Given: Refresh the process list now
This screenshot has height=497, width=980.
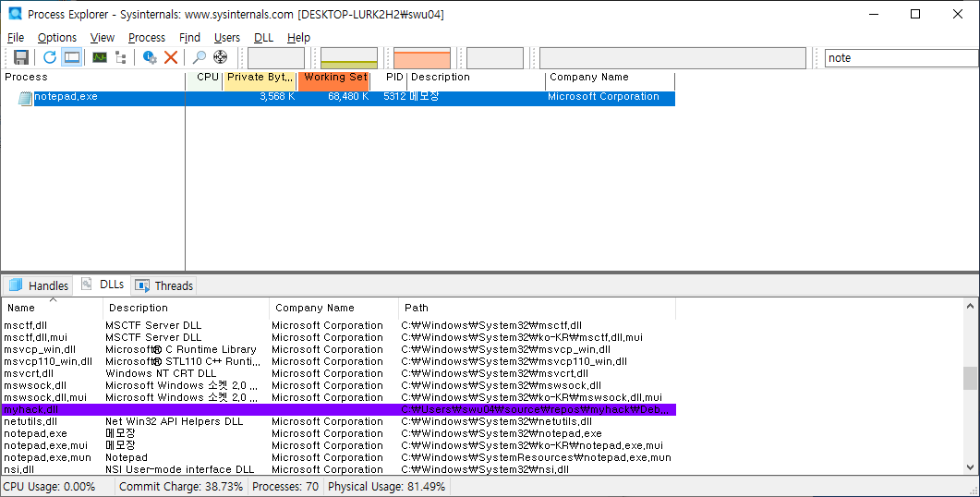Looking at the screenshot, I should point(50,57).
